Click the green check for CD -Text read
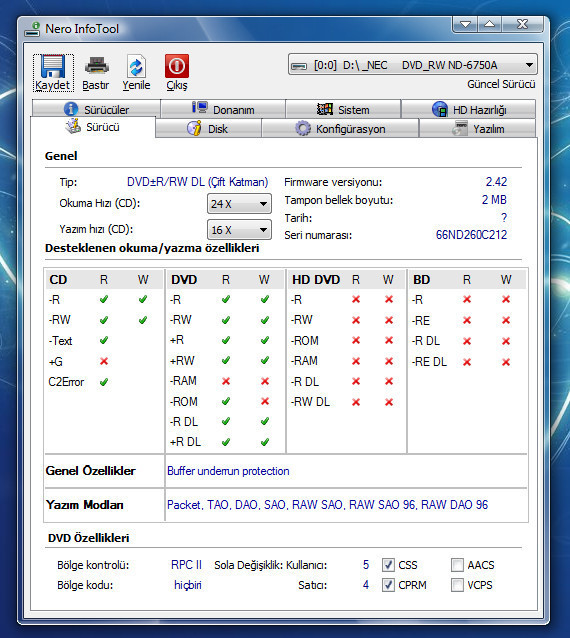The width and height of the screenshot is (570, 638). coord(104,340)
